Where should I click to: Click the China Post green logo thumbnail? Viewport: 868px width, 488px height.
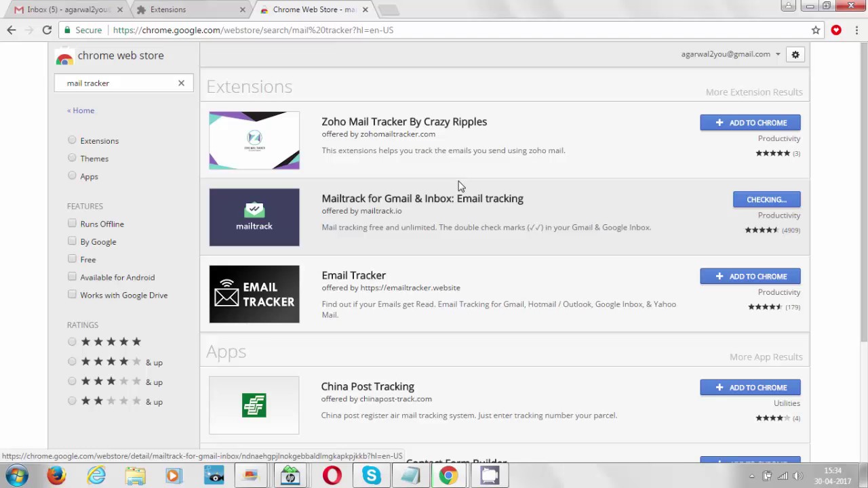[x=254, y=405]
